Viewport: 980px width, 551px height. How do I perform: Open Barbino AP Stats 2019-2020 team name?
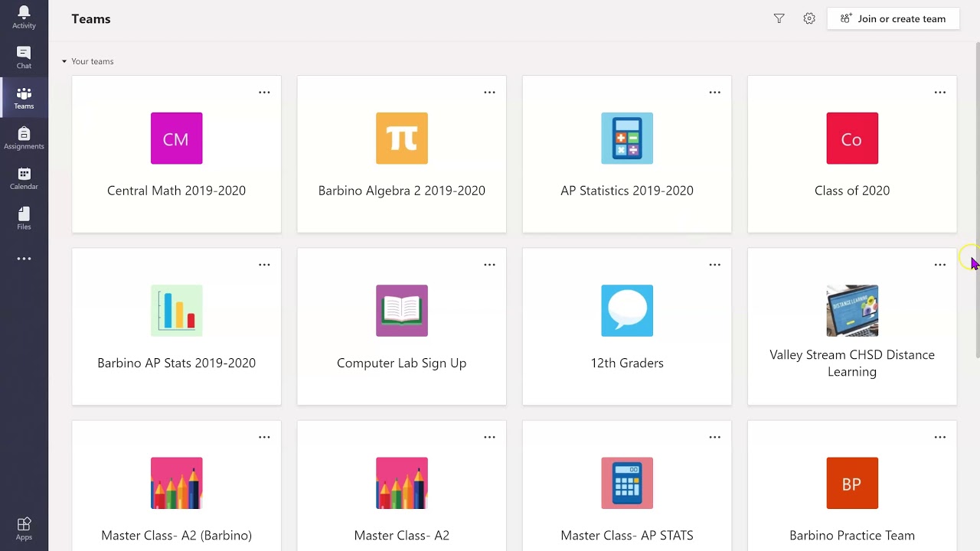tap(176, 363)
